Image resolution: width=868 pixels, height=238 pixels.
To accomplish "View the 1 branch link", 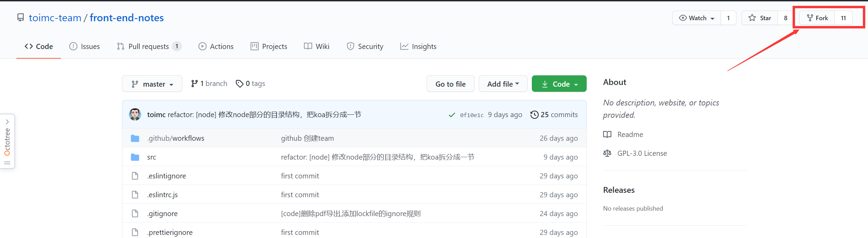I will pos(209,84).
